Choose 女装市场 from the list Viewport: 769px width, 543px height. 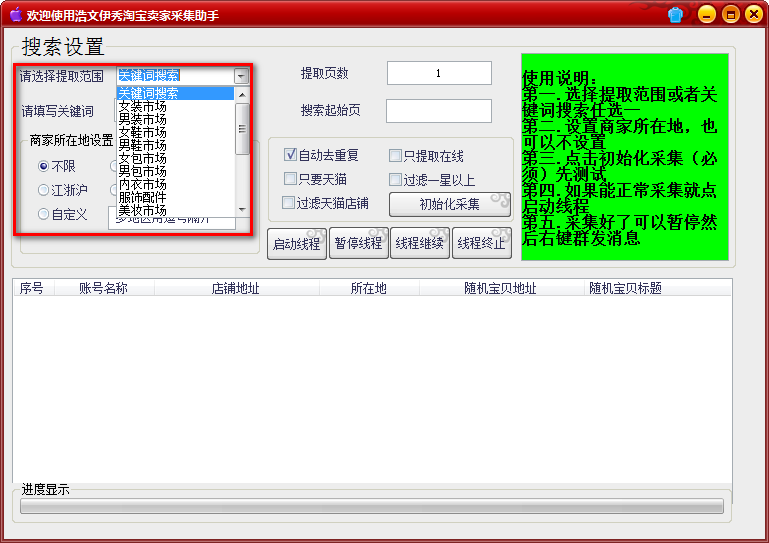point(176,106)
